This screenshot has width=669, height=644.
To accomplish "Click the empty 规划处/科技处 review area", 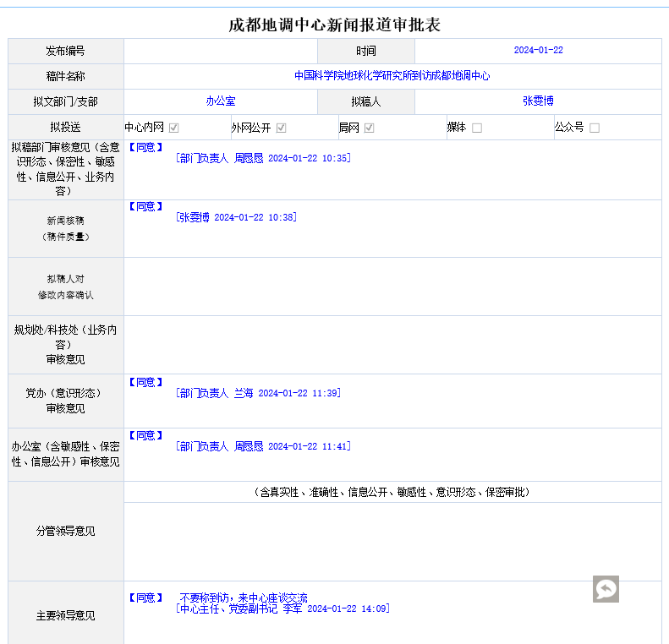I will 392,345.
